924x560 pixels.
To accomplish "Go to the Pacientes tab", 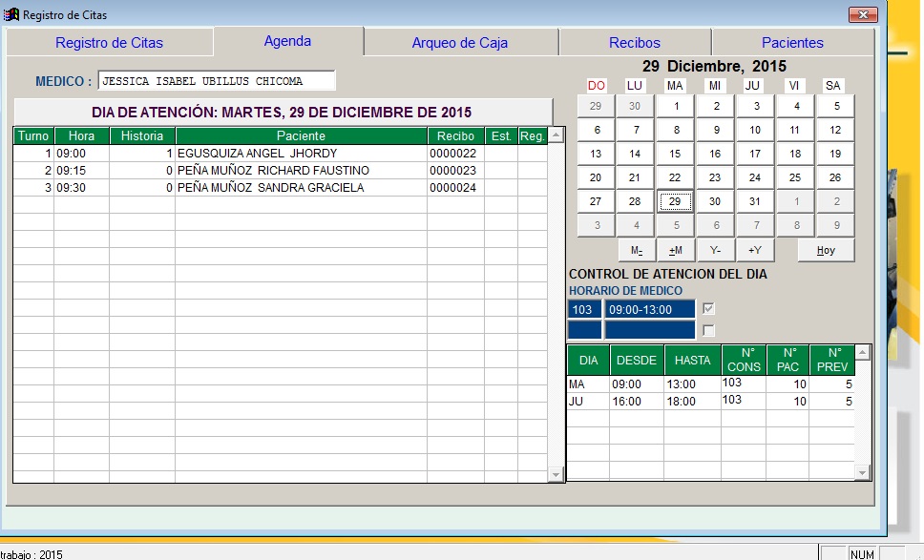I will point(791,43).
